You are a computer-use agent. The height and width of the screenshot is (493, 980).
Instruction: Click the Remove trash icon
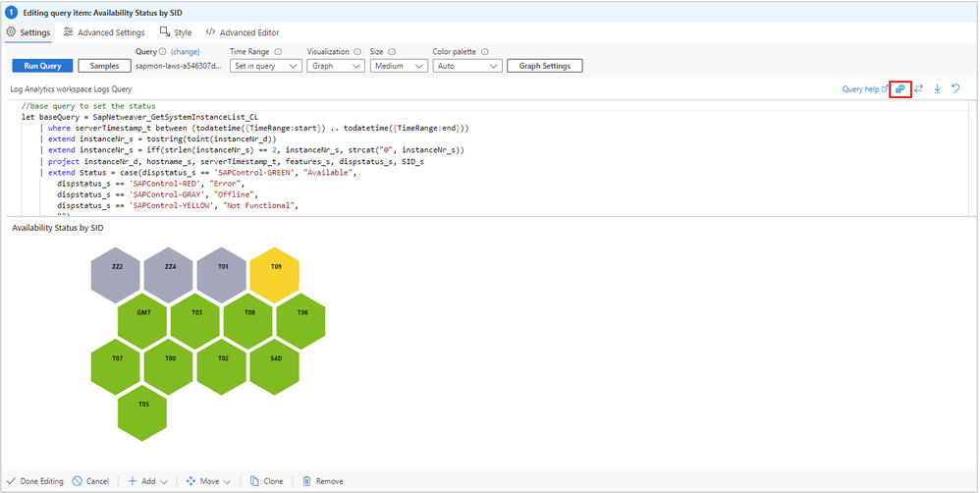click(307, 481)
